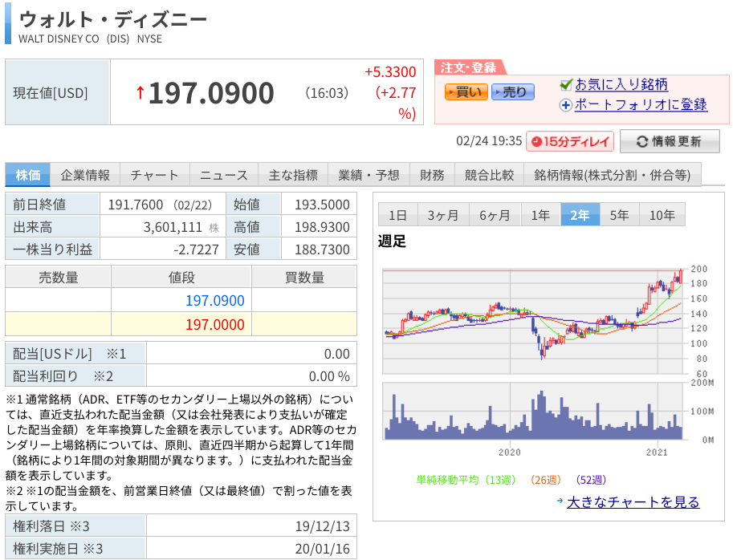
Task: Click the volume value 3,601,111
Action: point(173,227)
